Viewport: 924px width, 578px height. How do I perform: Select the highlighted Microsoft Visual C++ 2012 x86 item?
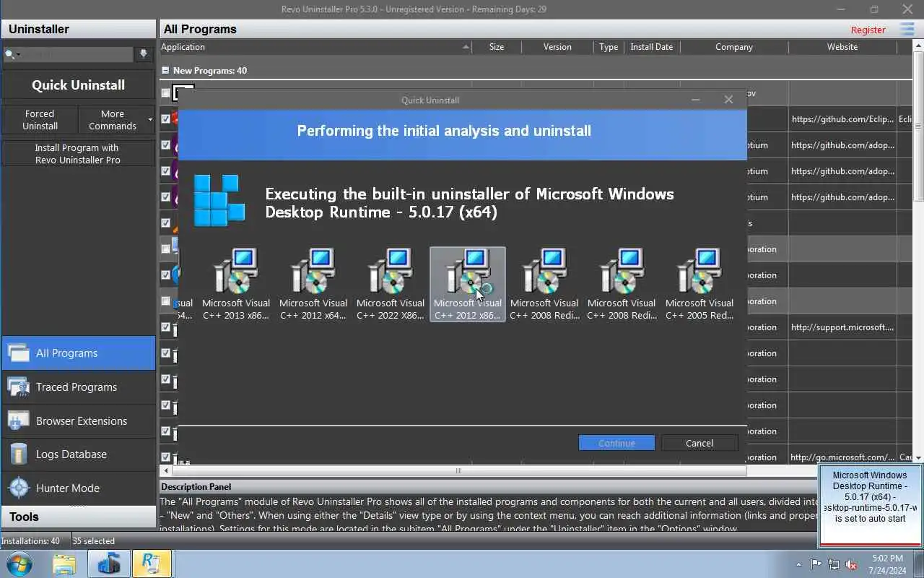point(468,285)
